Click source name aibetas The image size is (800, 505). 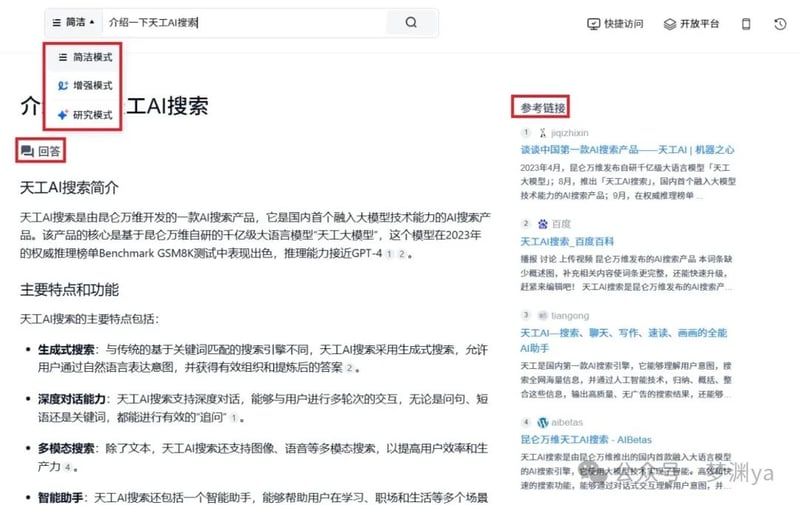tap(567, 422)
